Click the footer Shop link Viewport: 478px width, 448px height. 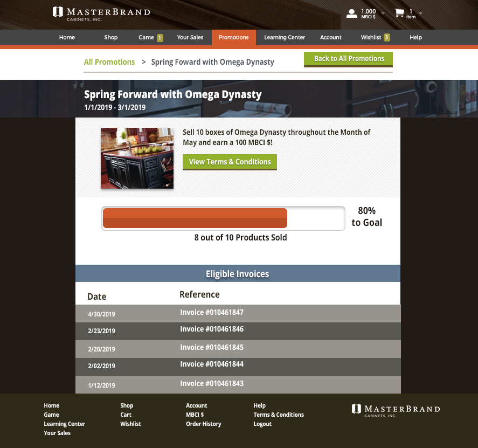(x=127, y=405)
